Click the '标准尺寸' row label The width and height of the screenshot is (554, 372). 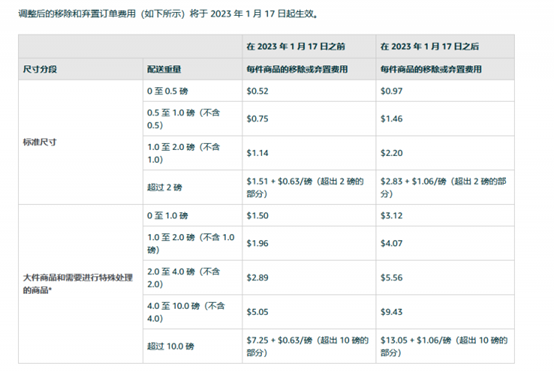point(40,142)
